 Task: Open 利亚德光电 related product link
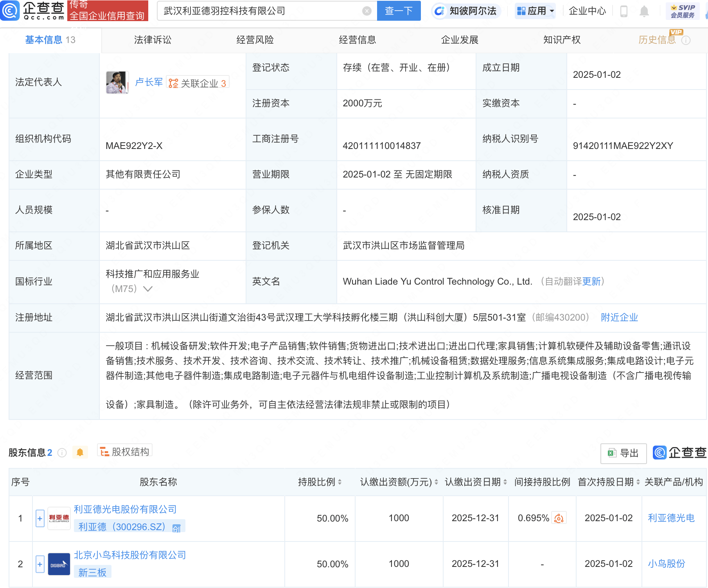[671, 518]
